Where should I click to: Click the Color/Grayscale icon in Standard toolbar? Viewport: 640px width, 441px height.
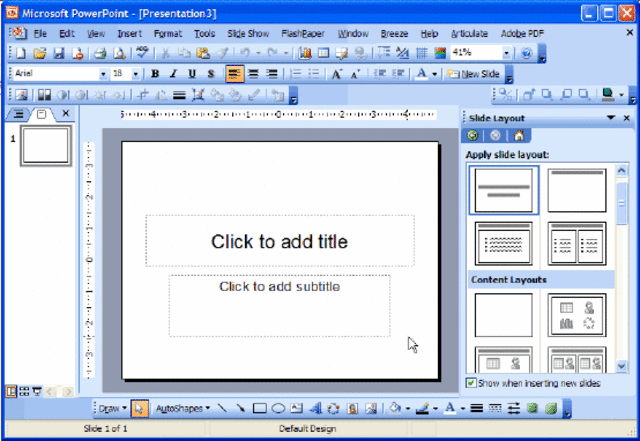click(x=440, y=53)
